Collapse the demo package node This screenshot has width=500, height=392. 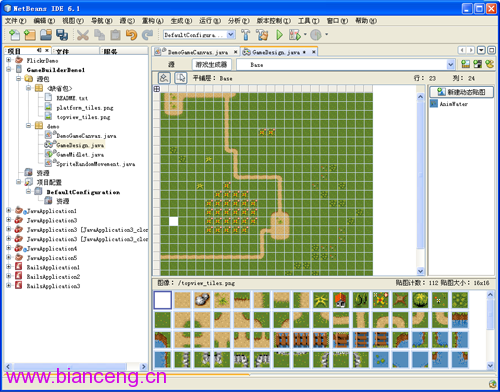point(29,126)
